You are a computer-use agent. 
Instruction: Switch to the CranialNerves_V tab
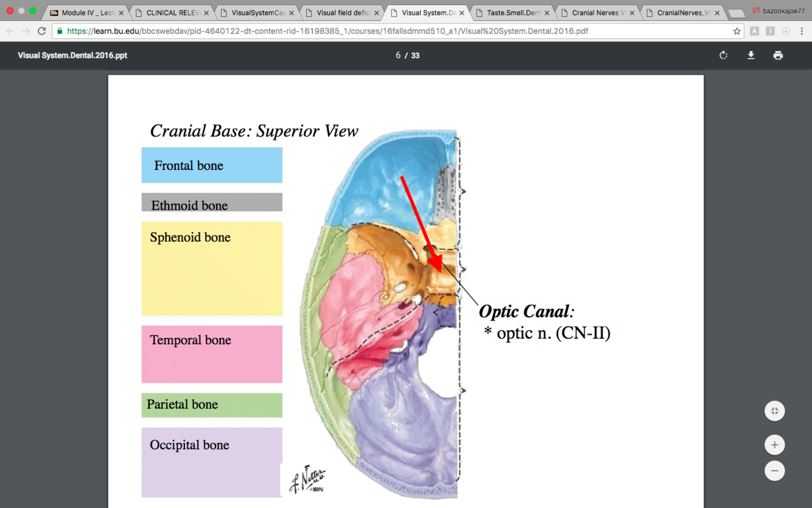(x=684, y=12)
